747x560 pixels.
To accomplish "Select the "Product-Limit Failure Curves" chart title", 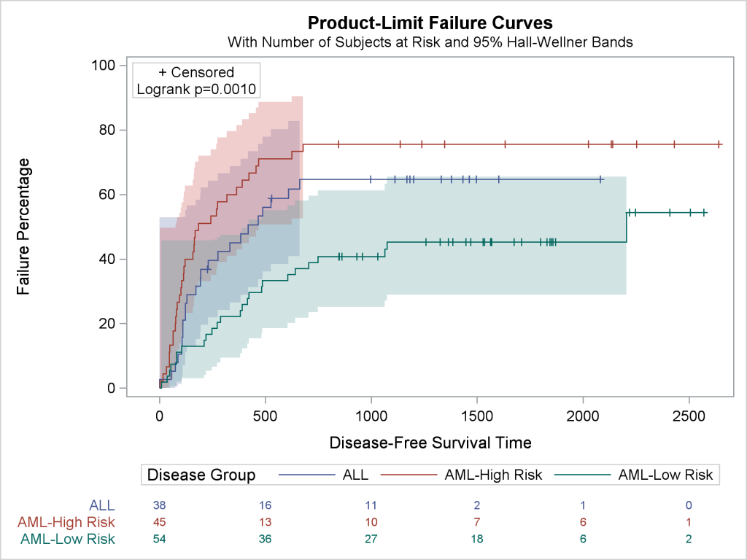I will point(430,23).
